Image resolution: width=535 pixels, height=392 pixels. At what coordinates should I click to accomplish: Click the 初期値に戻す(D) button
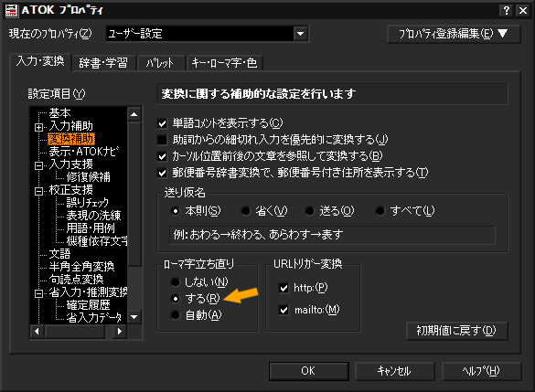[x=457, y=331]
